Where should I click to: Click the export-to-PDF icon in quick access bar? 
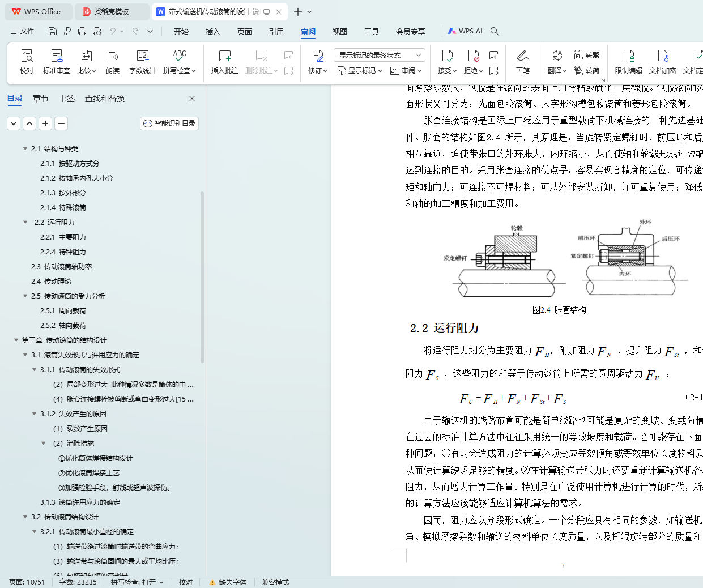(67, 31)
